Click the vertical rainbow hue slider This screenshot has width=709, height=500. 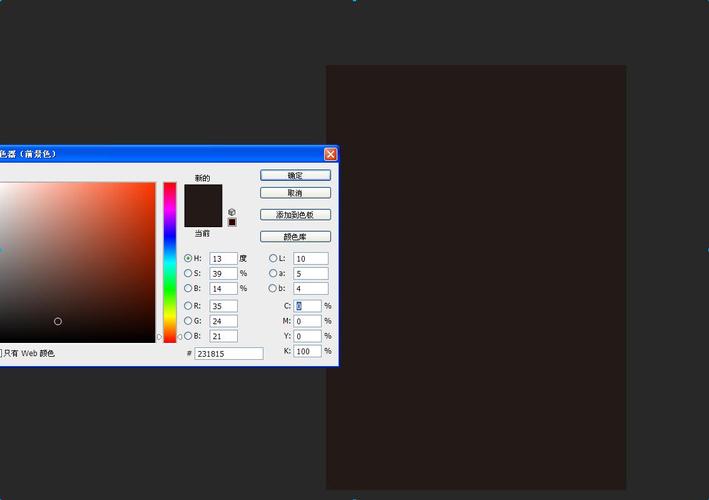click(x=170, y=260)
